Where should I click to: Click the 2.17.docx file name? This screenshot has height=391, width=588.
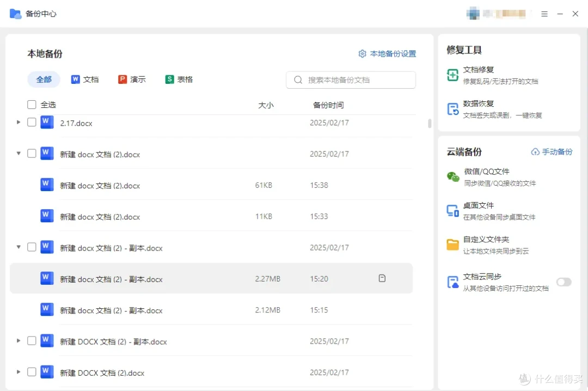[x=76, y=123]
